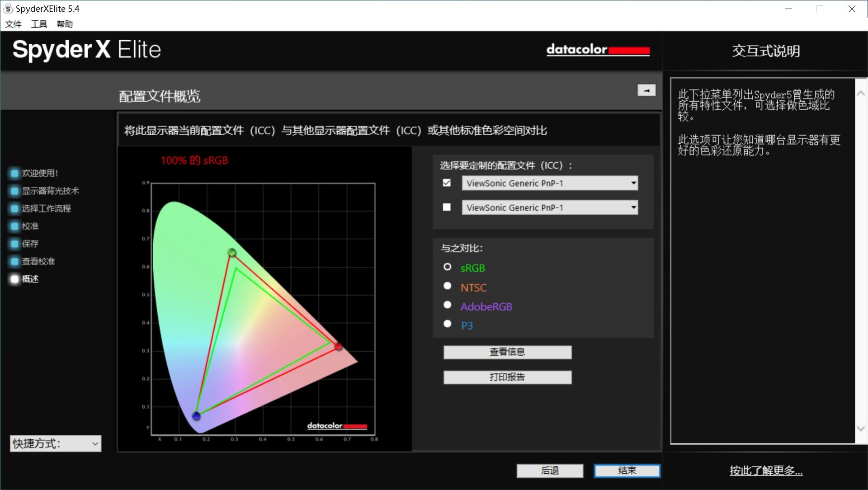Check the second ICC profile checkbox
This screenshot has height=490, width=868.
447,207
